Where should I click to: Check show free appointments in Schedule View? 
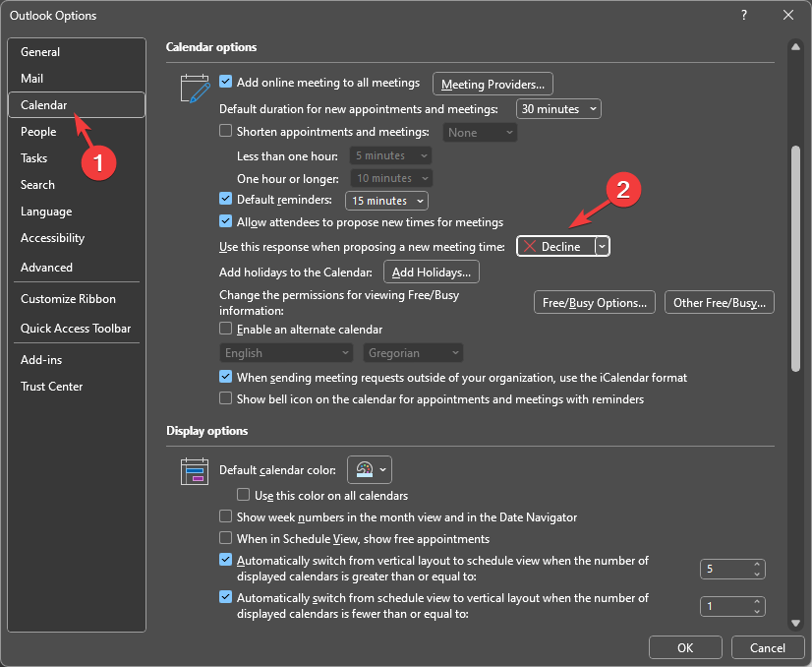[x=225, y=538]
